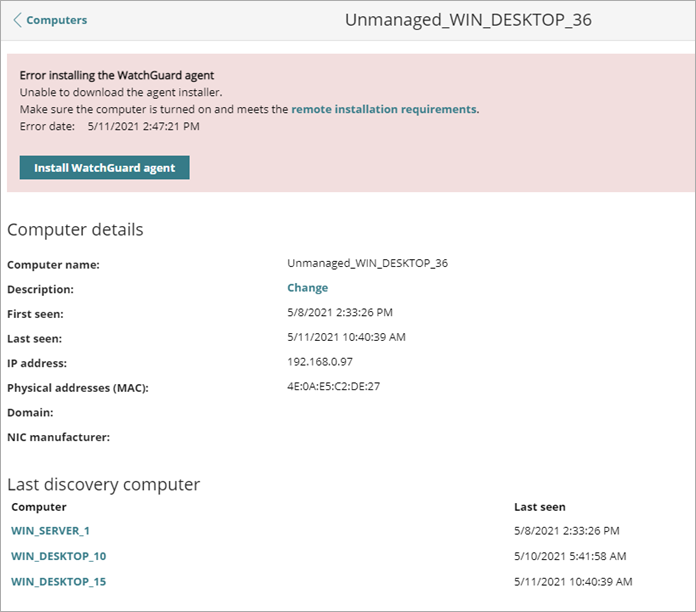
Task: Select the computer name value in details
Action: (367, 264)
